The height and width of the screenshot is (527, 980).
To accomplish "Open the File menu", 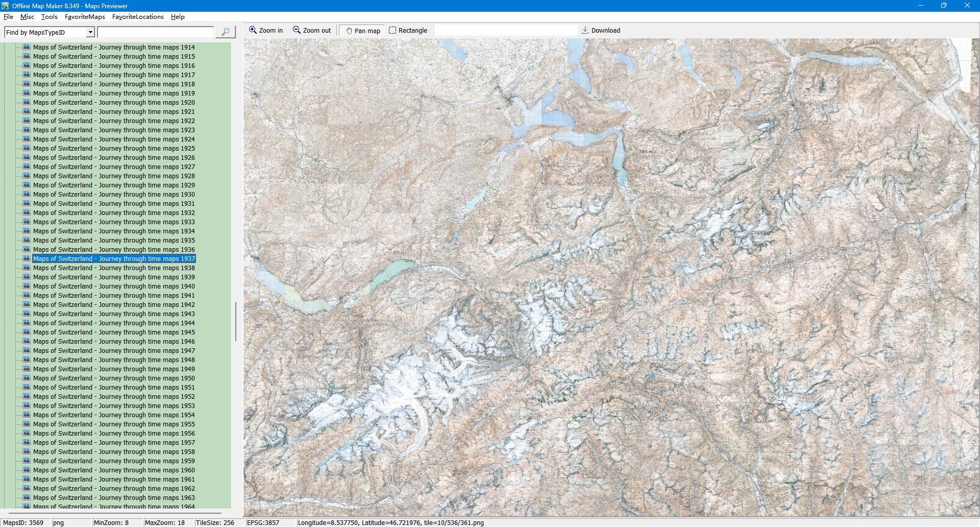I will pyautogui.click(x=8, y=17).
